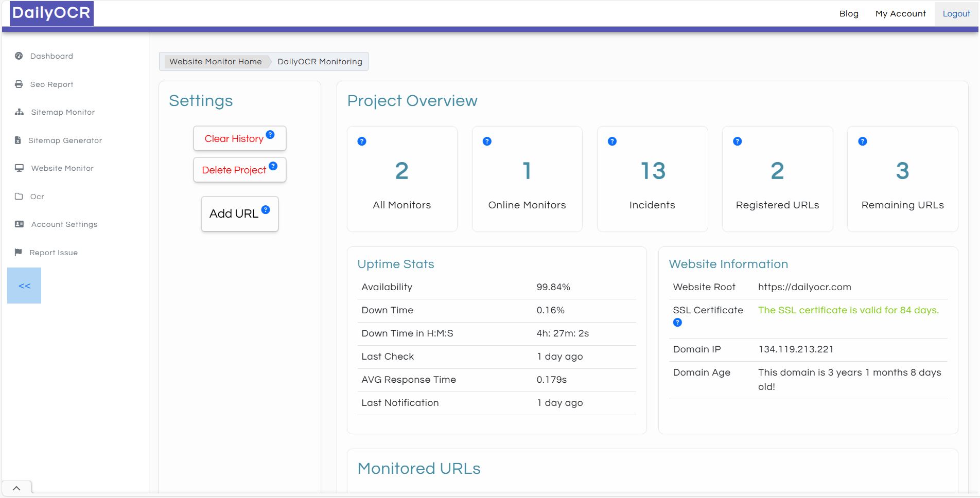Click the up-chevron tab at bottom left
This screenshot has height=498, width=980.
point(16,488)
